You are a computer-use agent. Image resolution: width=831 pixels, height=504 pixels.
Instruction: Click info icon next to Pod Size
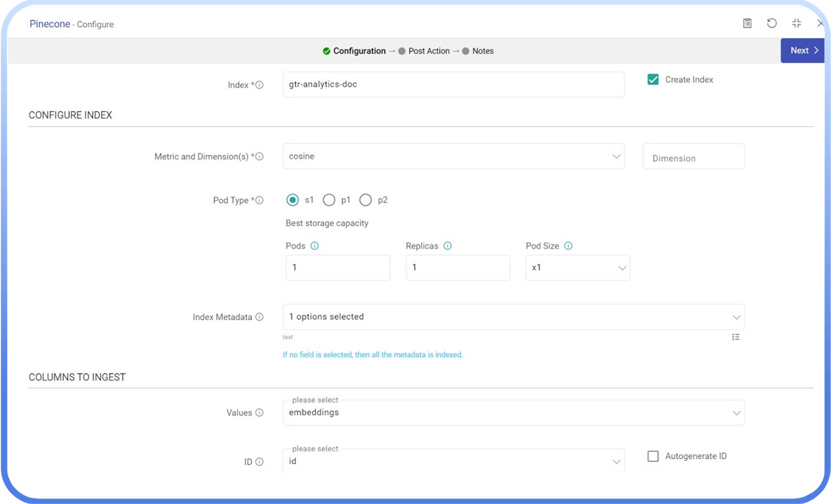click(568, 246)
